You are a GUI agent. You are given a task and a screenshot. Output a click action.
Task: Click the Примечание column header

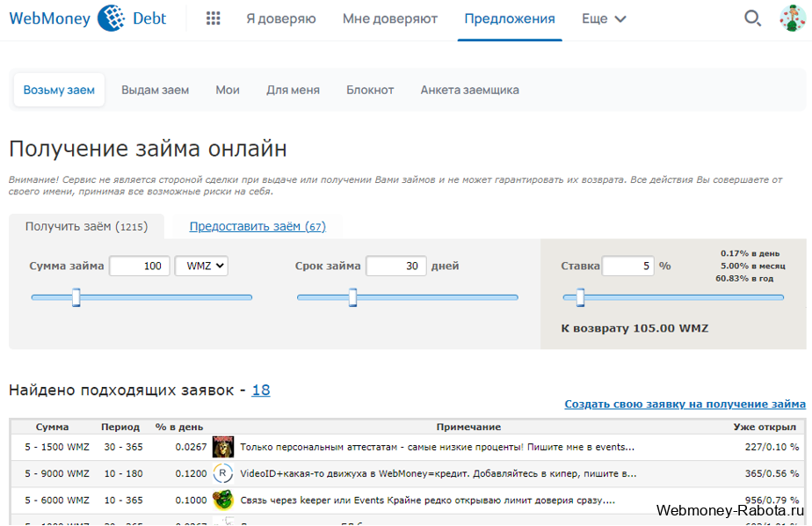point(468,427)
